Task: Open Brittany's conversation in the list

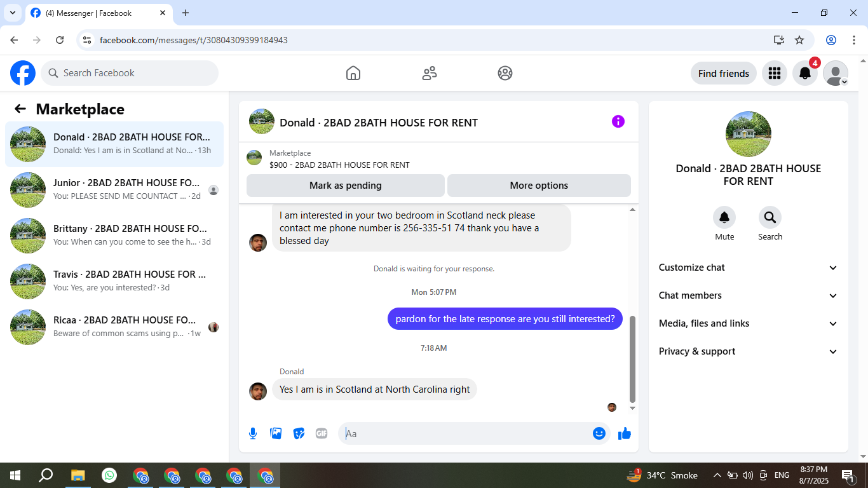Action: pyautogui.click(x=114, y=236)
